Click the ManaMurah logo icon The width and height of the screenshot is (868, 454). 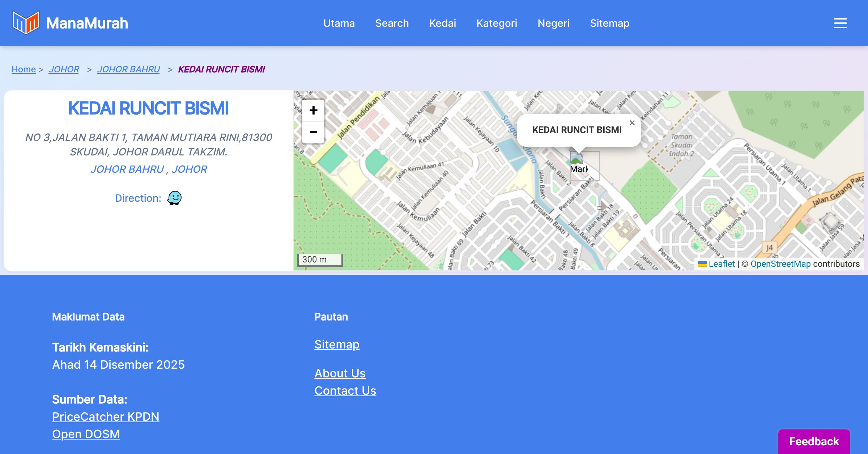(26, 23)
